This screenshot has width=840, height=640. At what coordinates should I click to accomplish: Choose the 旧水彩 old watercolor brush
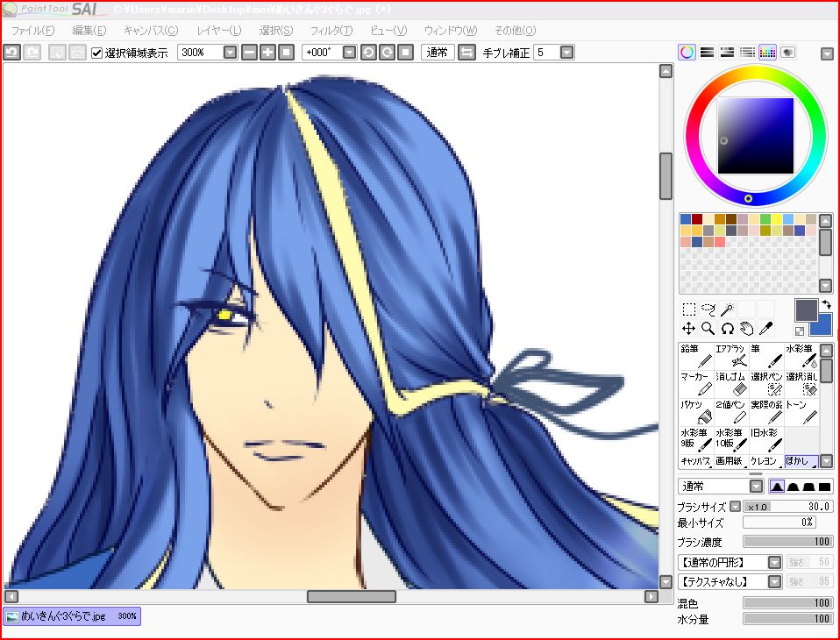tap(766, 440)
